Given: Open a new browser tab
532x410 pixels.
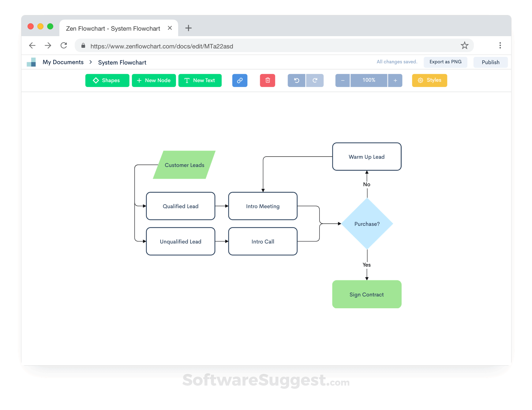Looking at the screenshot, I should coord(188,28).
